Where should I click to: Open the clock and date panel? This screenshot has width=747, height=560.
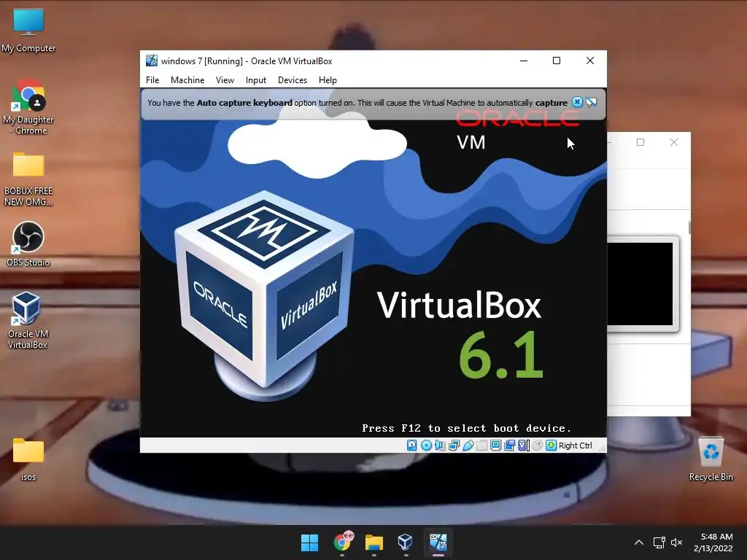(x=713, y=542)
